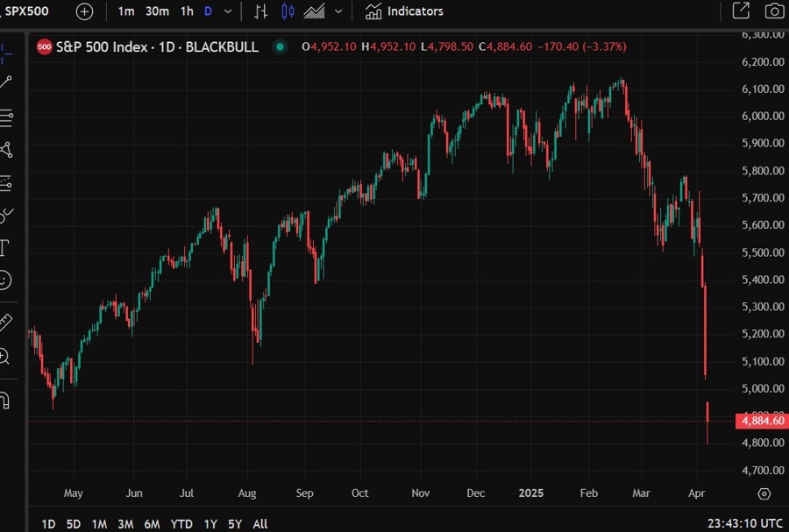Viewport: 789px width, 532px height.
Task: Click the -170.40 (-3.37%) change value
Action: pyautogui.click(x=582, y=46)
